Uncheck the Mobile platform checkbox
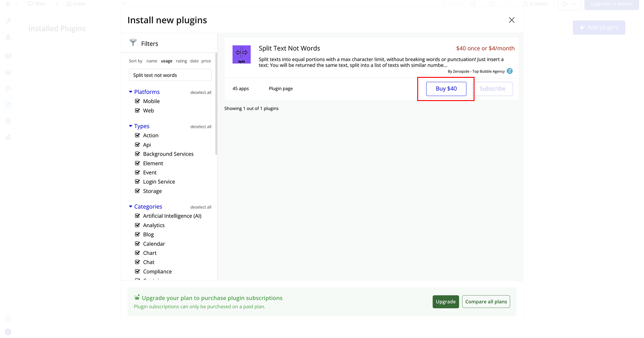 [x=138, y=101]
